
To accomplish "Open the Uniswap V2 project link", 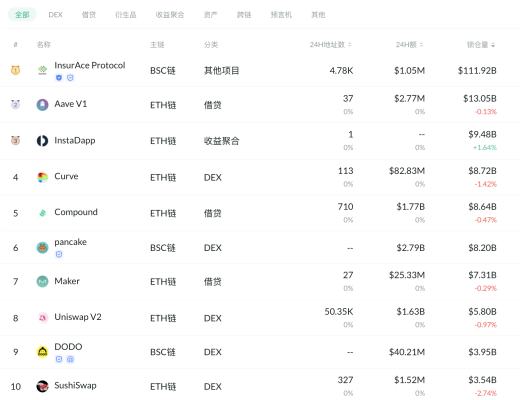I will 78,317.
